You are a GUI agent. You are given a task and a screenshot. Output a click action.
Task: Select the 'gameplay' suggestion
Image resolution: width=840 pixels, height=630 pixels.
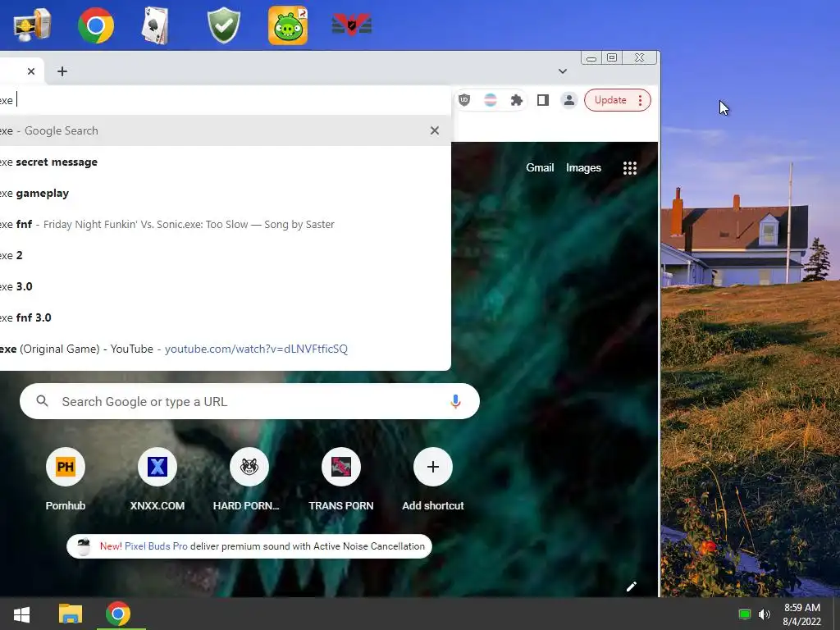[x=225, y=193]
